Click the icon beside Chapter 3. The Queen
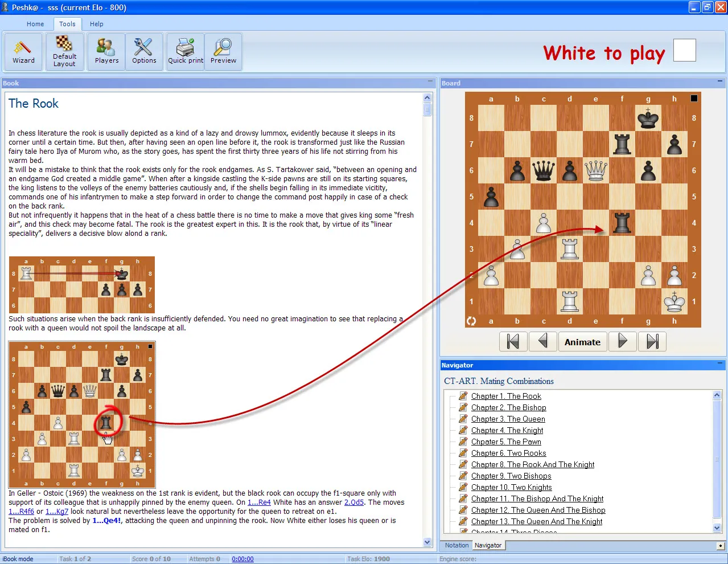Viewport: 728px width, 564px height. [463, 419]
